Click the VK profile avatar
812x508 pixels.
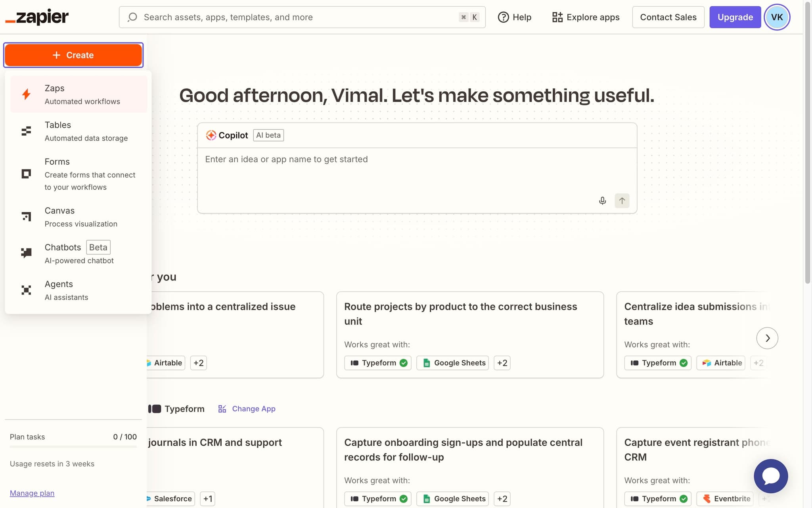pyautogui.click(x=777, y=17)
